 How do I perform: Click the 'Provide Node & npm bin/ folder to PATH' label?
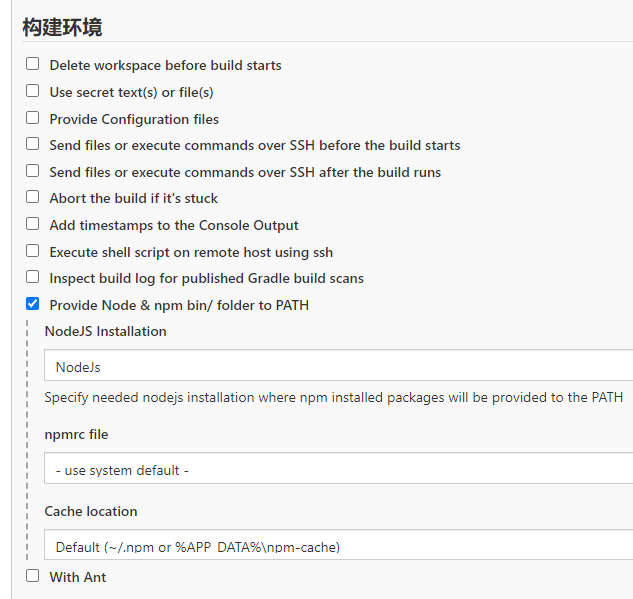click(x=179, y=305)
